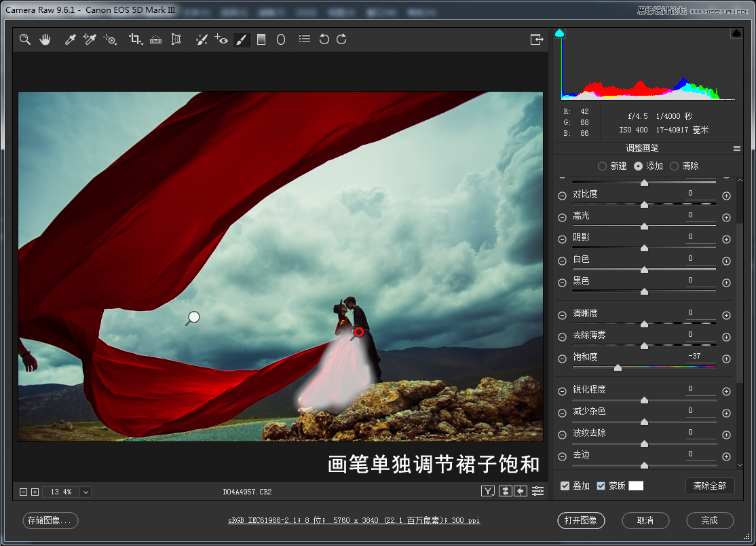The image size is (756, 546).
Task: Open the Preferences list icon
Action: [x=304, y=39]
